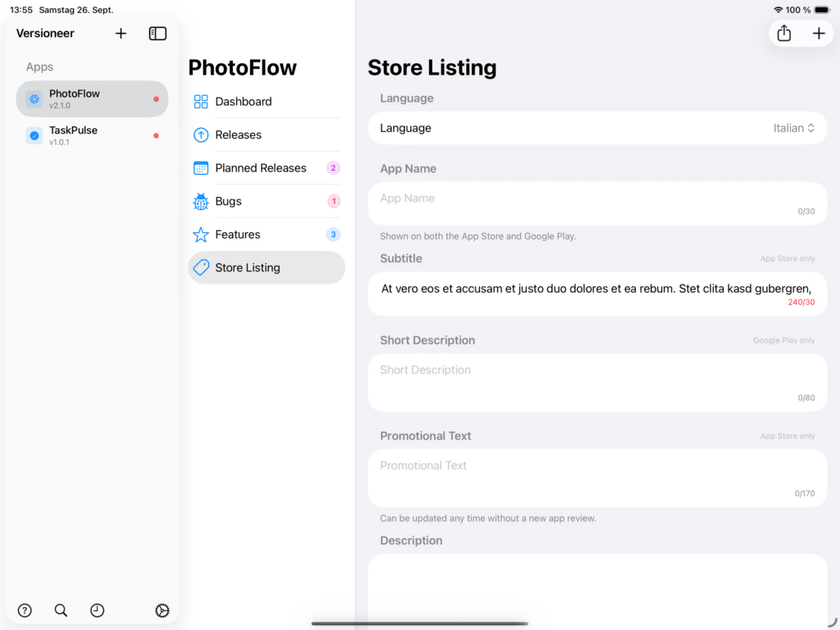The image size is (840, 630).
Task: Click the Planned Releases badge showing 2
Action: click(x=333, y=168)
